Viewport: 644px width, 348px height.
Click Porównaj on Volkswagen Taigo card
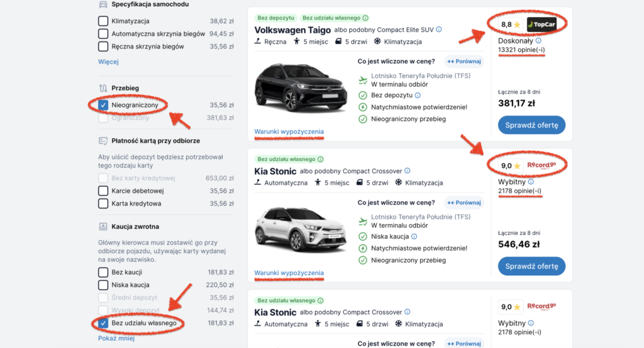(x=464, y=61)
